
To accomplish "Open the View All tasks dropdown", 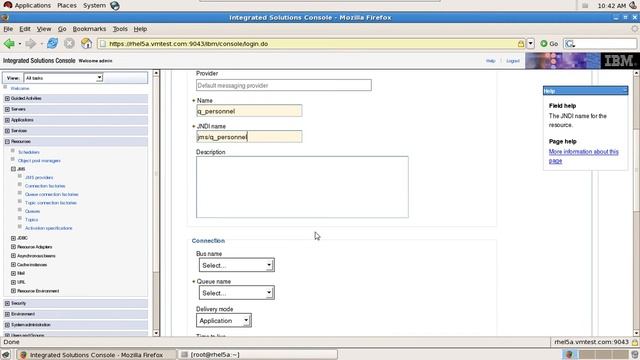I will point(63,78).
